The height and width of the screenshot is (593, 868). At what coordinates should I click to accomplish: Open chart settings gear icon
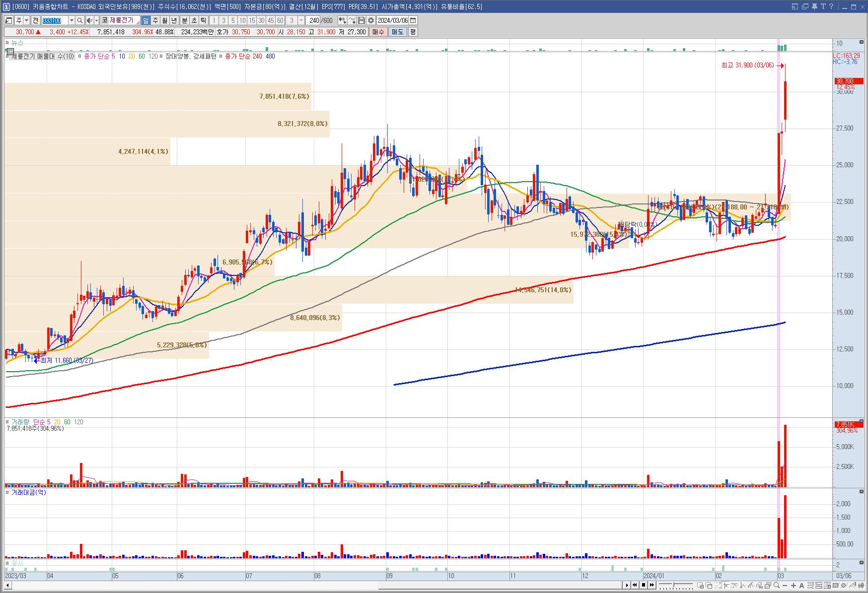(x=371, y=20)
